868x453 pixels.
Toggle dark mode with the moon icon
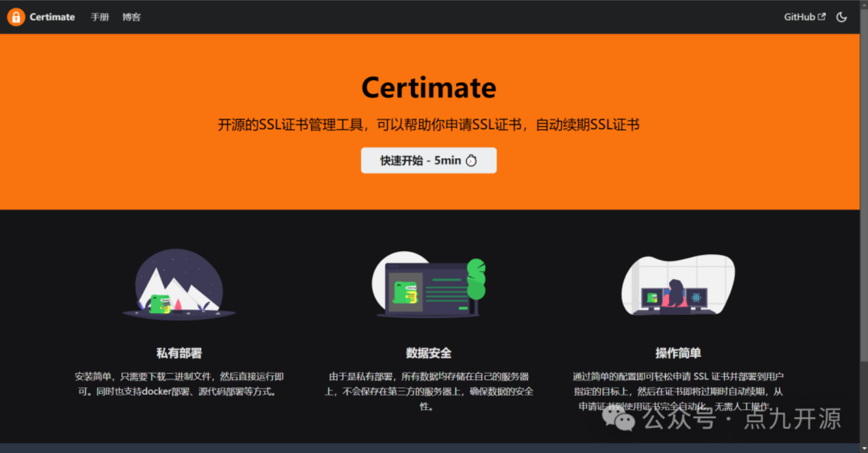[842, 17]
